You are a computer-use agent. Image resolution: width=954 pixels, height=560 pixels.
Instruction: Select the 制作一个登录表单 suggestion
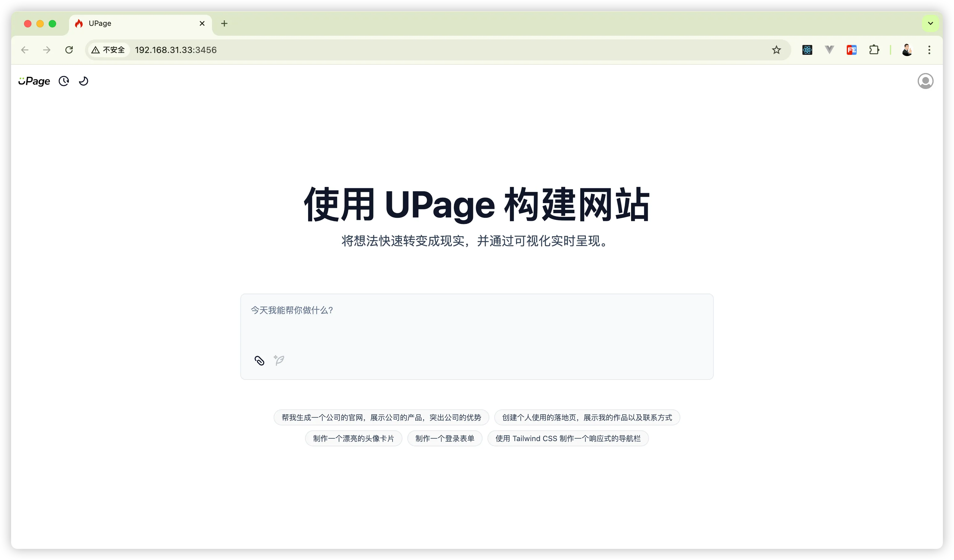445,438
